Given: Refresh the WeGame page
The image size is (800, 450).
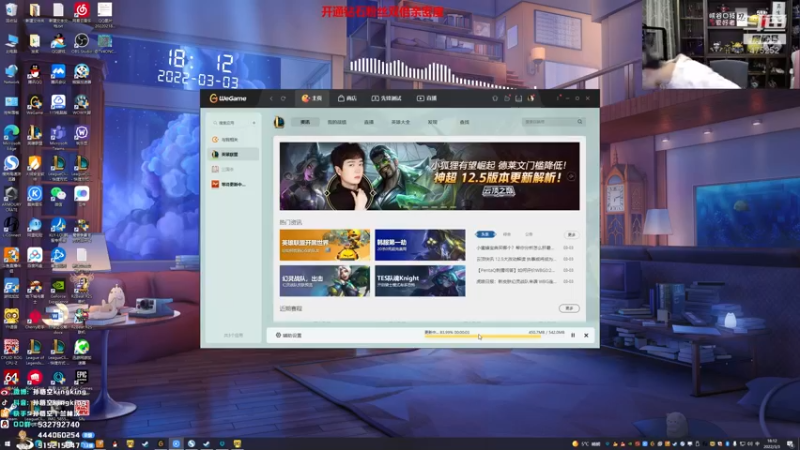Looking at the screenshot, I should coord(283,98).
